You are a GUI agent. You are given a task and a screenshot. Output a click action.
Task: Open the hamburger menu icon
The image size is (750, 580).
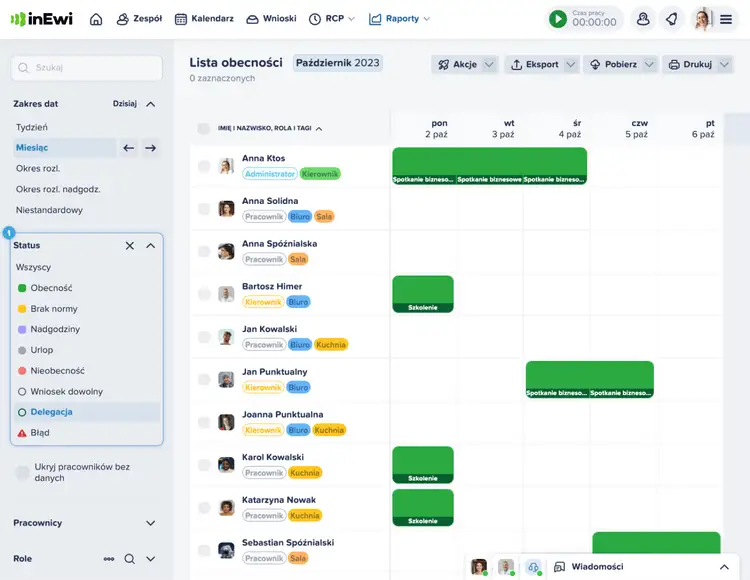(726, 19)
